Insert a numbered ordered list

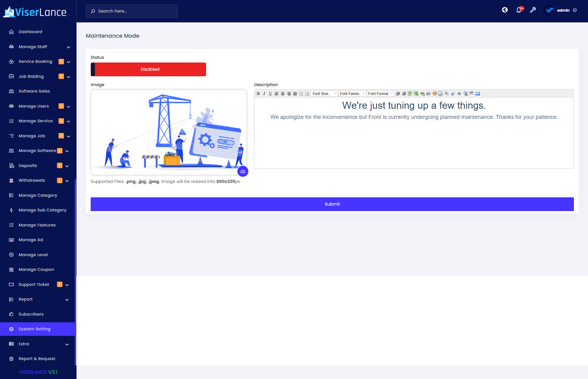tap(301, 93)
